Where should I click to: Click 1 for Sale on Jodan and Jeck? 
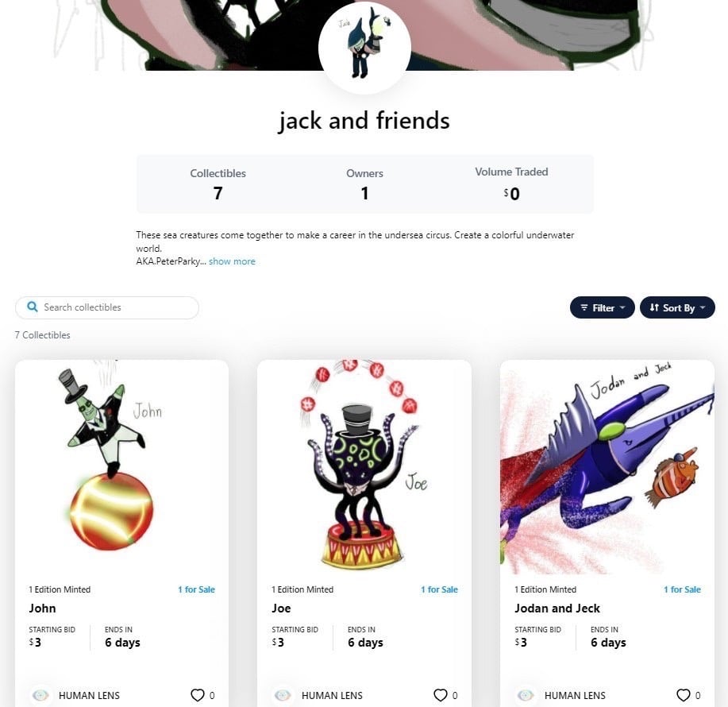682,589
